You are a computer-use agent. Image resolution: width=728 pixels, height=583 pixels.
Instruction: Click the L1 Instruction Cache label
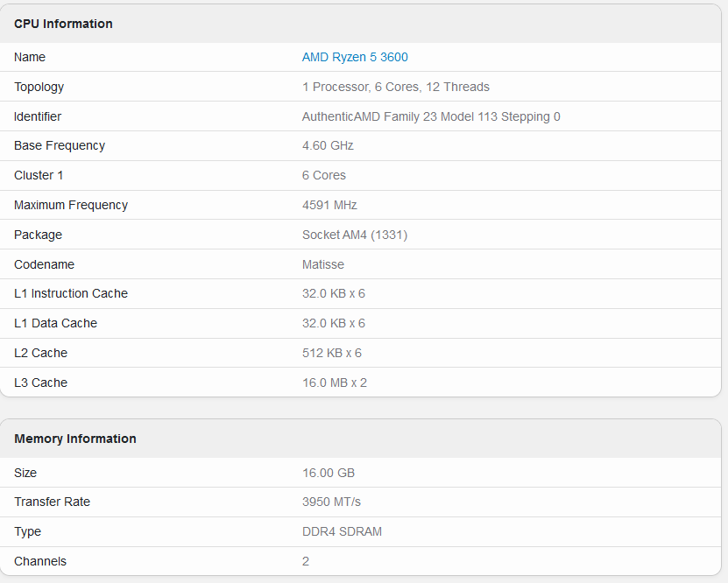[71, 293]
